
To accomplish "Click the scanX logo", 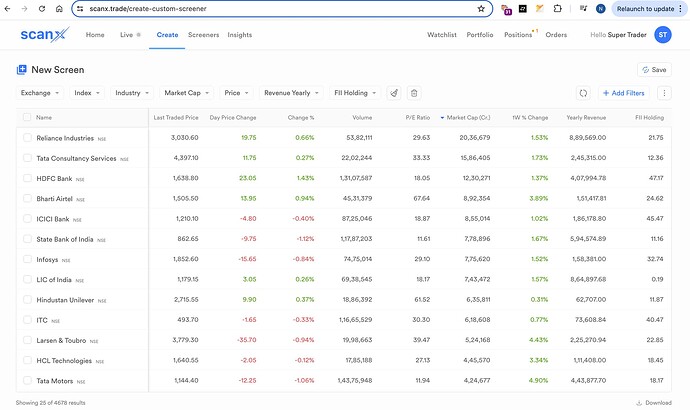I will click(x=44, y=34).
